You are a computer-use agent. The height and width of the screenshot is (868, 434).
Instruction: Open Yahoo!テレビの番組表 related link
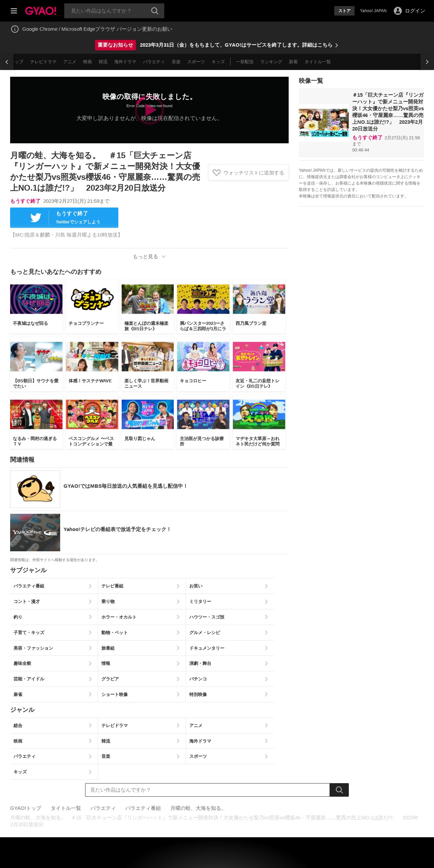117,529
